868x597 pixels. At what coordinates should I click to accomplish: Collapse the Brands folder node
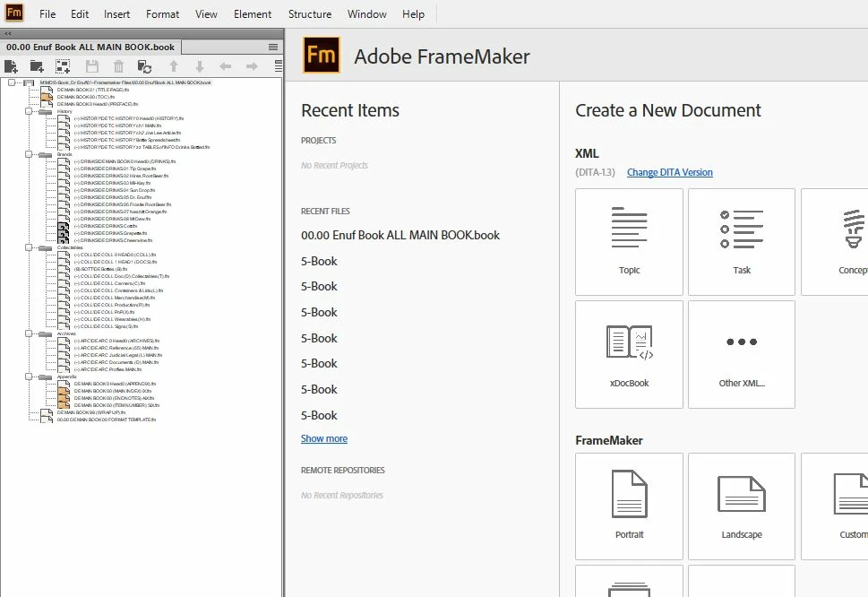tap(29, 154)
